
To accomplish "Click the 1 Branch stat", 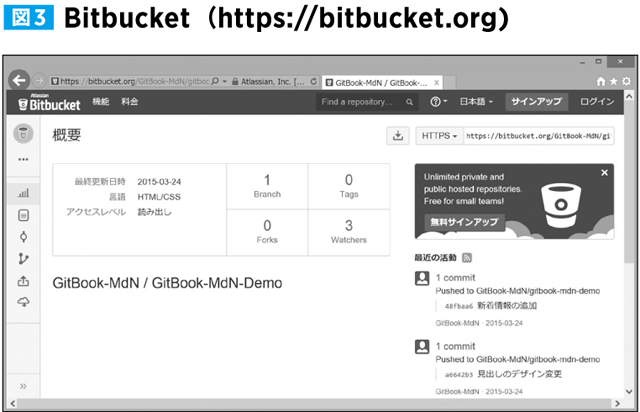I will (267, 186).
